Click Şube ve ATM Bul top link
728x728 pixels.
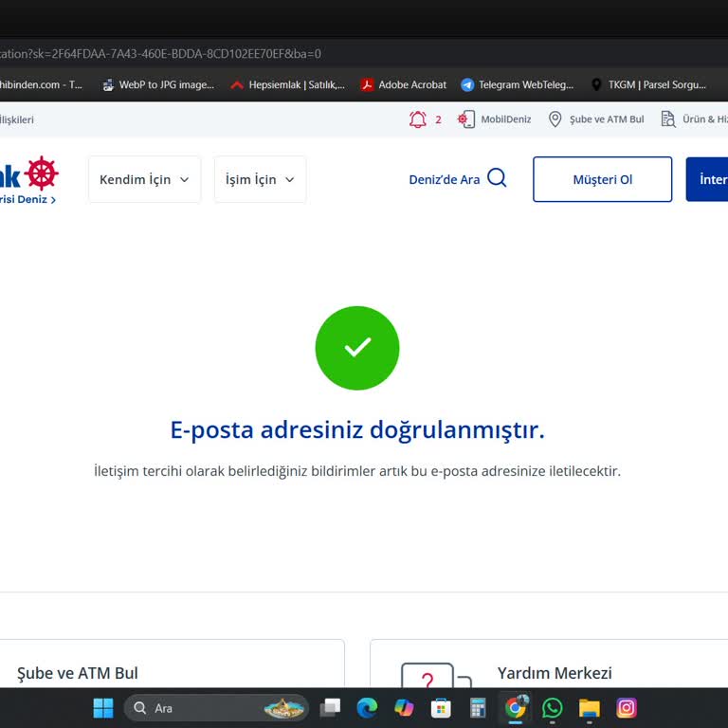[607, 119]
